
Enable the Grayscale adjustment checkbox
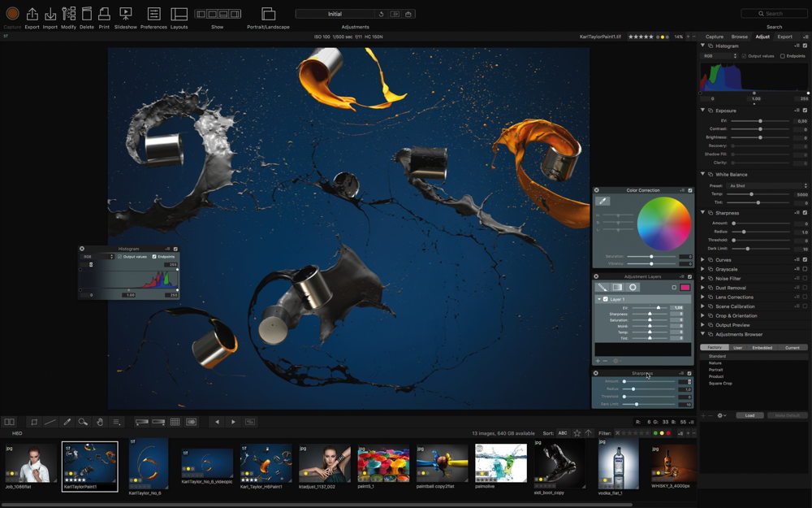[x=805, y=269]
